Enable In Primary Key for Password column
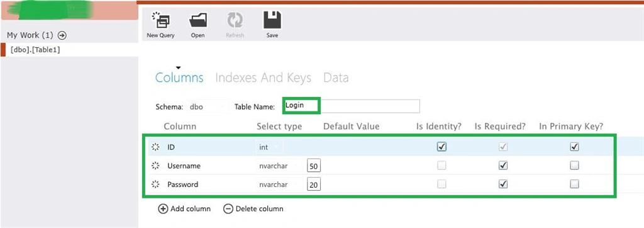 (x=575, y=184)
